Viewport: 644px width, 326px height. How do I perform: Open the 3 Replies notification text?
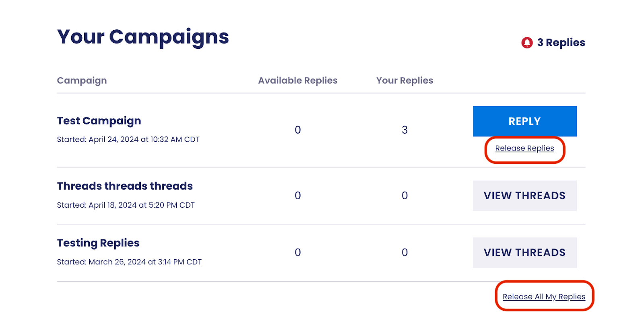561,43
